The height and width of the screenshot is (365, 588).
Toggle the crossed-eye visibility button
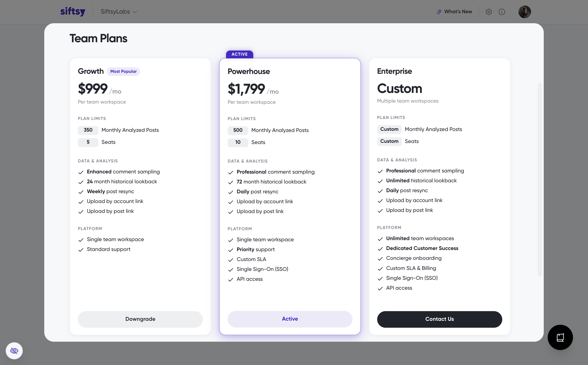coord(14,351)
